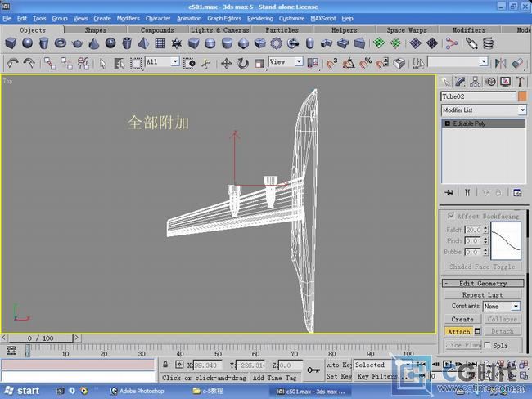Create a Cylinder primitive
The height and width of the screenshot is (399, 532).
[43, 43]
